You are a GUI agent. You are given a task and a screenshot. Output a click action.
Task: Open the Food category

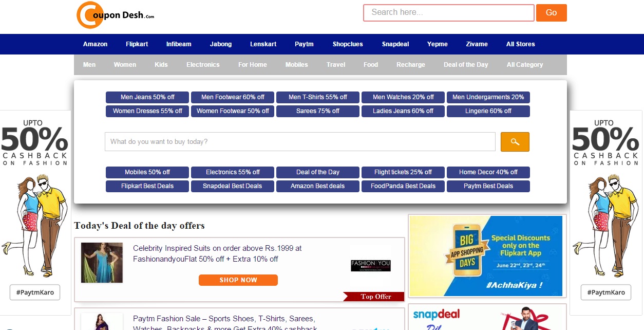pos(371,65)
